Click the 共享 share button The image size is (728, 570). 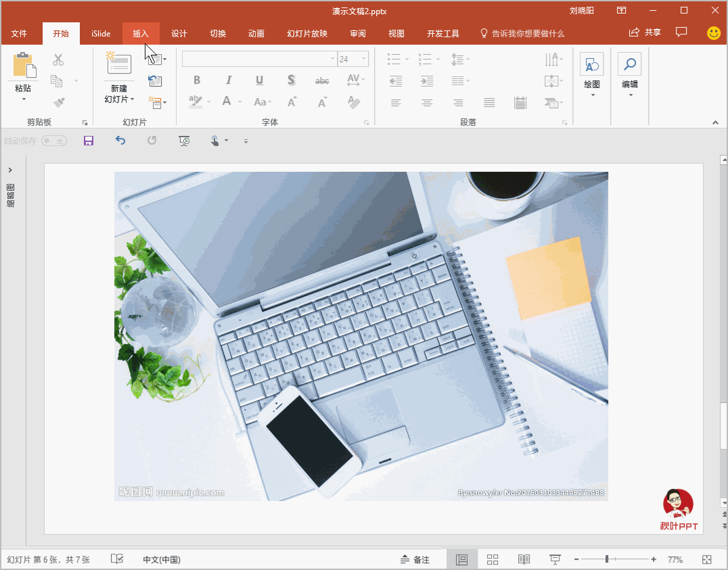(x=645, y=32)
